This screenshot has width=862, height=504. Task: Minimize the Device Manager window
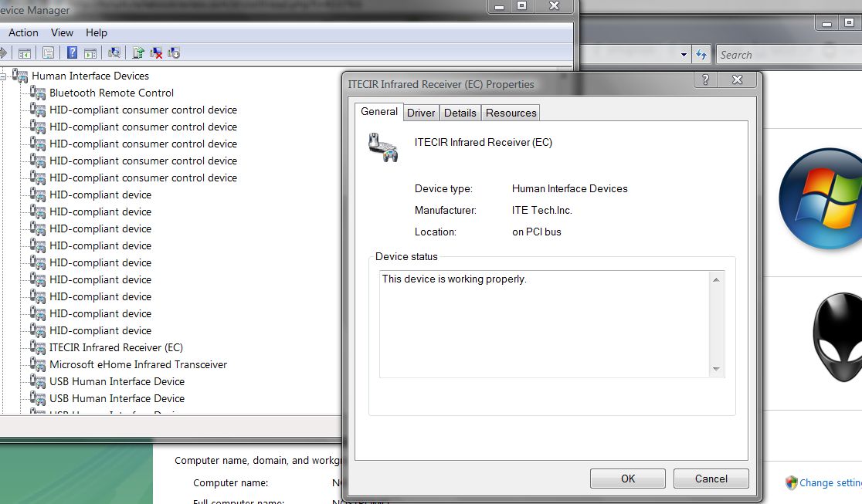tap(499, 6)
